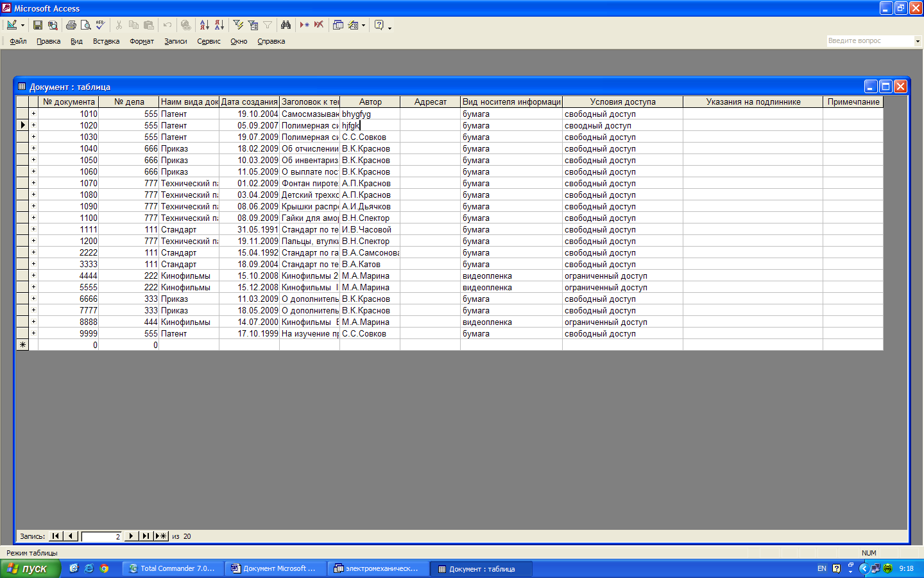
Task: Open the Правка menu
Action: (48, 41)
